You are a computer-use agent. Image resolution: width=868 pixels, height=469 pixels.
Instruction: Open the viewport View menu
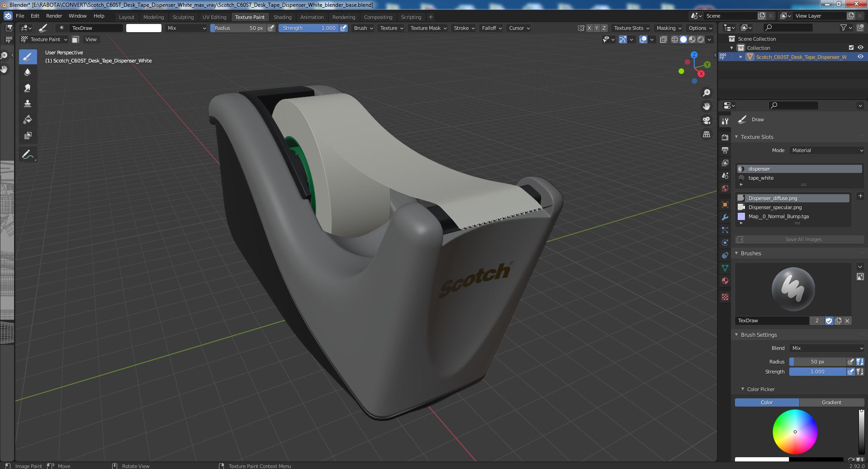click(91, 39)
